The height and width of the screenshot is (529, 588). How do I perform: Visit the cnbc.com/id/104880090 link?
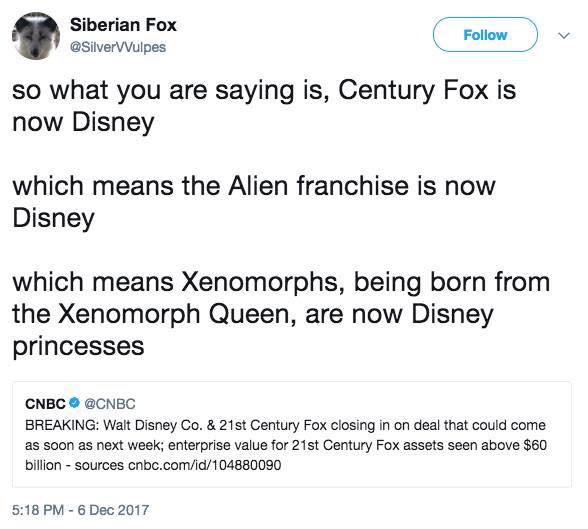pyautogui.click(x=204, y=465)
